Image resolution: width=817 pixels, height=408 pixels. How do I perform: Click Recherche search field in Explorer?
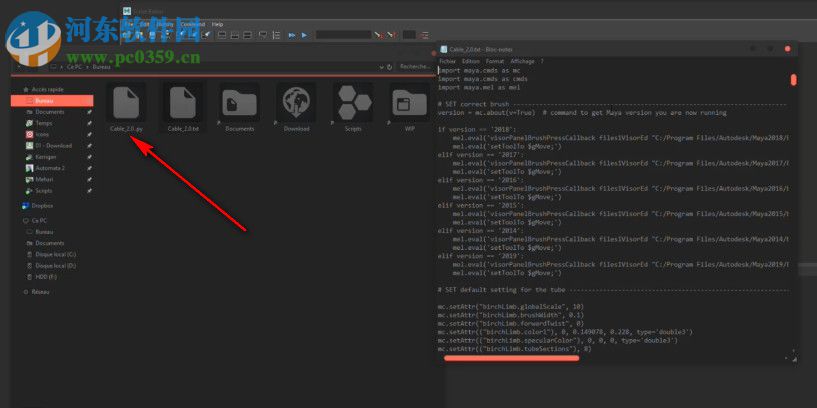415,67
